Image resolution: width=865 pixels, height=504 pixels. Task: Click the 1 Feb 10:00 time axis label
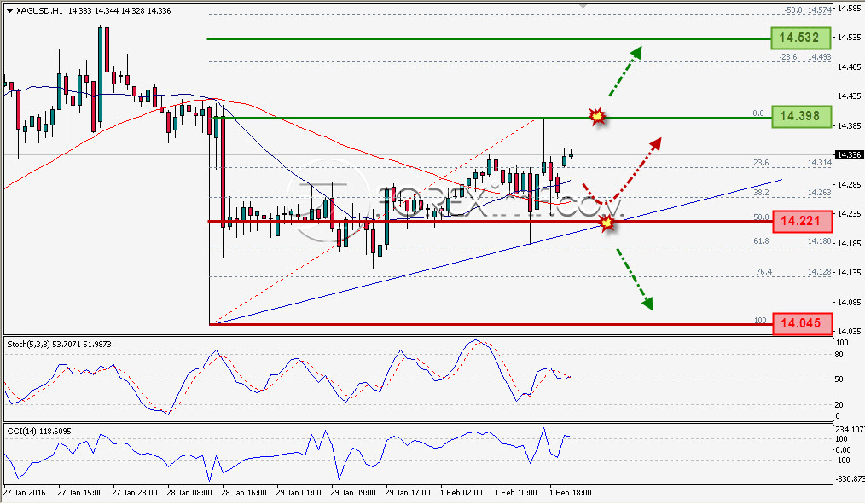point(515,492)
